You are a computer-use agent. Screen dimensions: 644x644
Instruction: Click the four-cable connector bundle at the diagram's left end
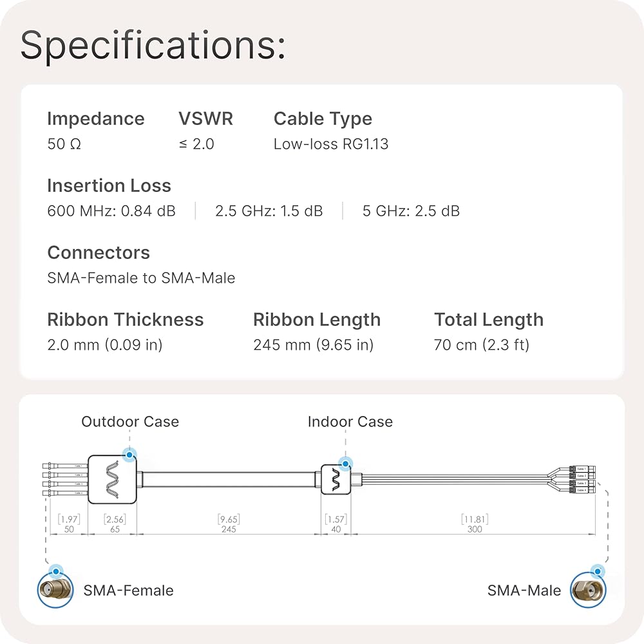click(x=63, y=479)
